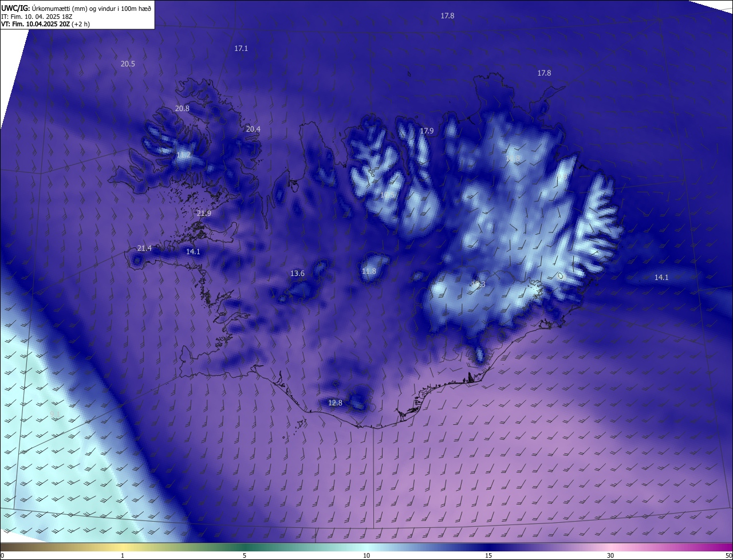This screenshot has height=560, width=733.
Task: Click the green colorbar segment between 1 and 5
Action: tap(183, 547)
